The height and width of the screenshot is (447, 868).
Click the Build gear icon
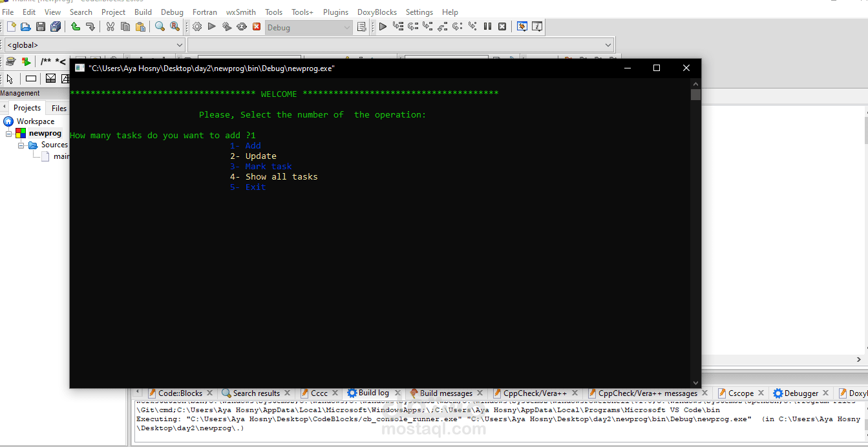197,26
